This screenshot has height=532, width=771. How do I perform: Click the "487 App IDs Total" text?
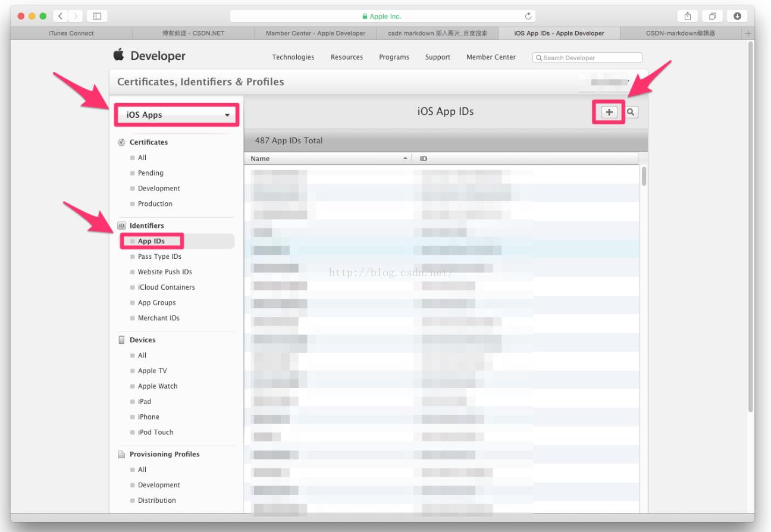point(289,141)
